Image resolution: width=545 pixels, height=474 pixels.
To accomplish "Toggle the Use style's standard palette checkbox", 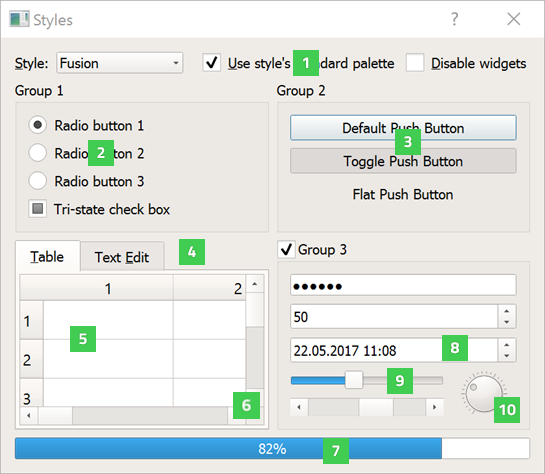I will click(212, 63).
